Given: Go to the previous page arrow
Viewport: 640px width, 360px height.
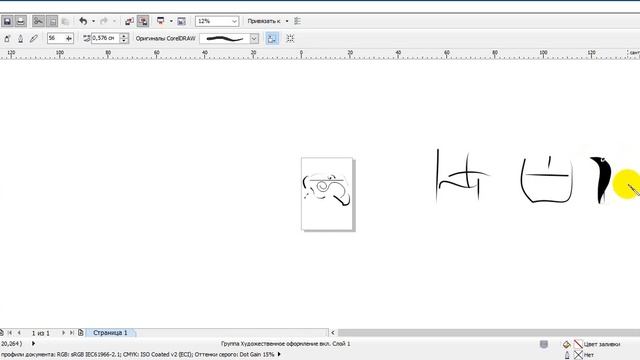Looking at the screenshot, I should click(19, 333).
